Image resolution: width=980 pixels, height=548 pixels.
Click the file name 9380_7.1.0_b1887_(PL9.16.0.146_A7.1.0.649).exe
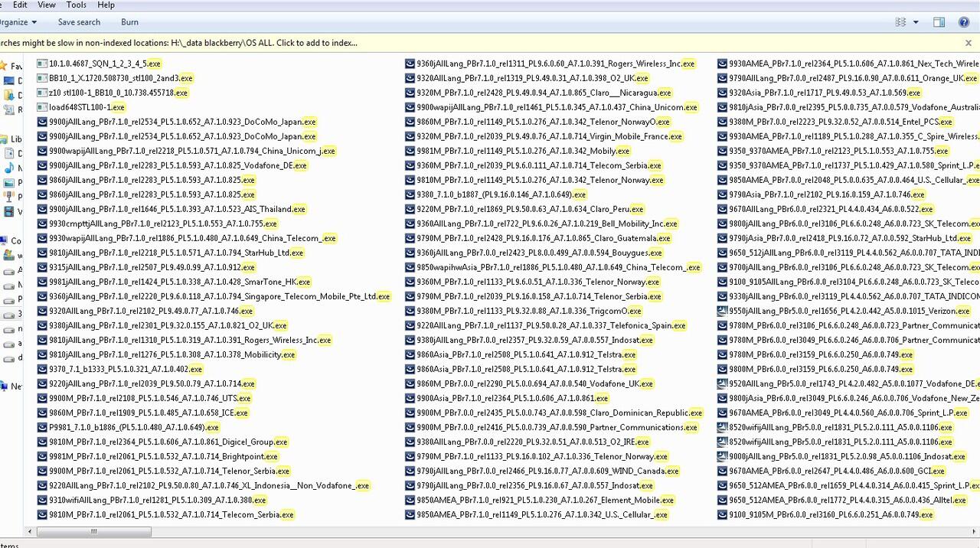501,194
